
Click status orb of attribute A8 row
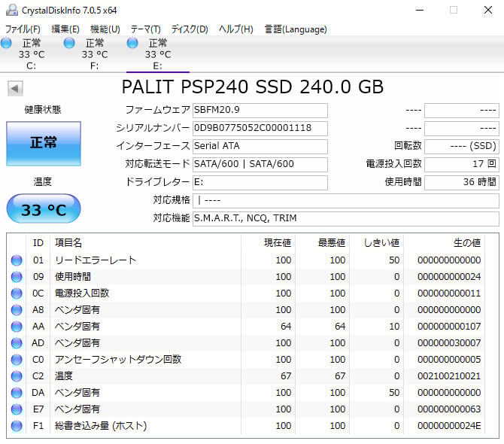(x=17, y=310)
